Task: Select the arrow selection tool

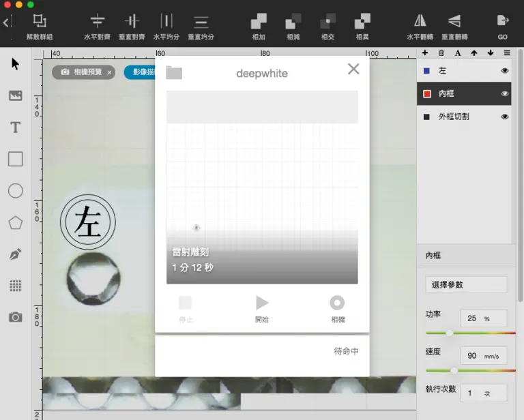Action: point(15,64)
